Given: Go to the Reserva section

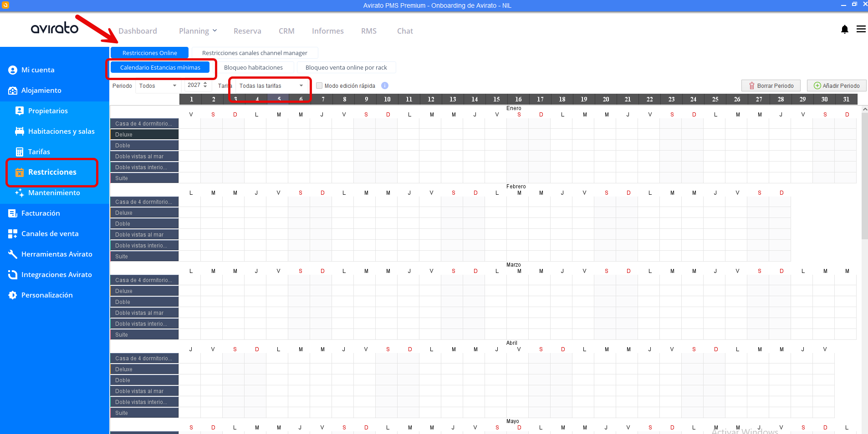Looking at the screenshot, I should 247,31.
